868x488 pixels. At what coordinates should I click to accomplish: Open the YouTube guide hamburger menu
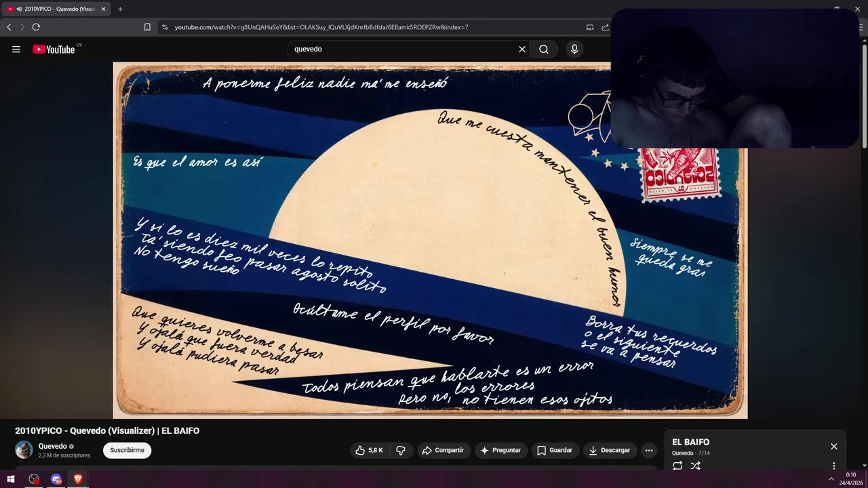click(x=16, y=49)
